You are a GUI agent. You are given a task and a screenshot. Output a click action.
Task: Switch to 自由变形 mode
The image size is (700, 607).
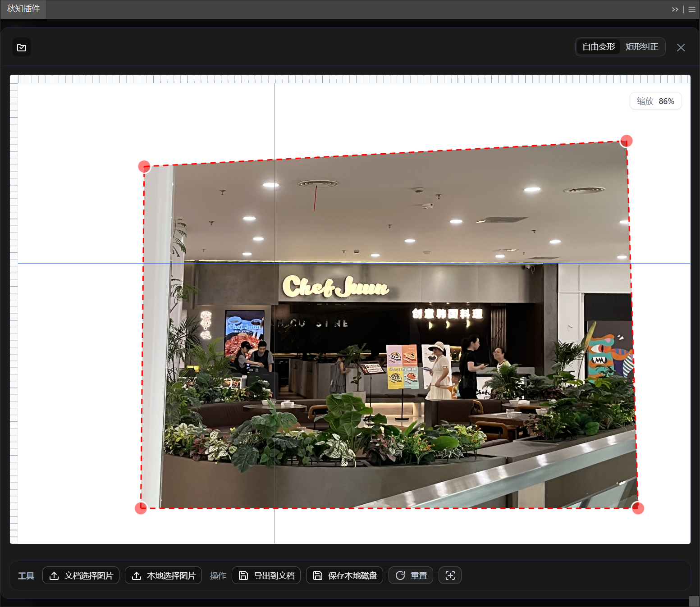(x=599, y=47)
